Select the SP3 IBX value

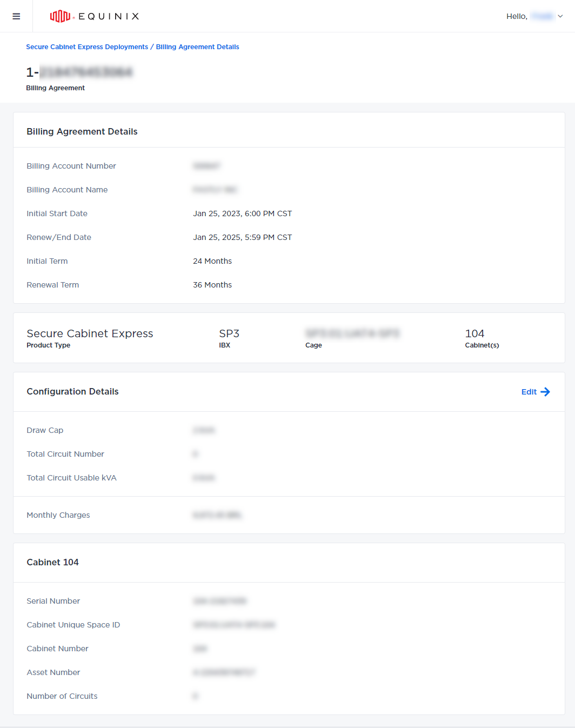point(229,333)
